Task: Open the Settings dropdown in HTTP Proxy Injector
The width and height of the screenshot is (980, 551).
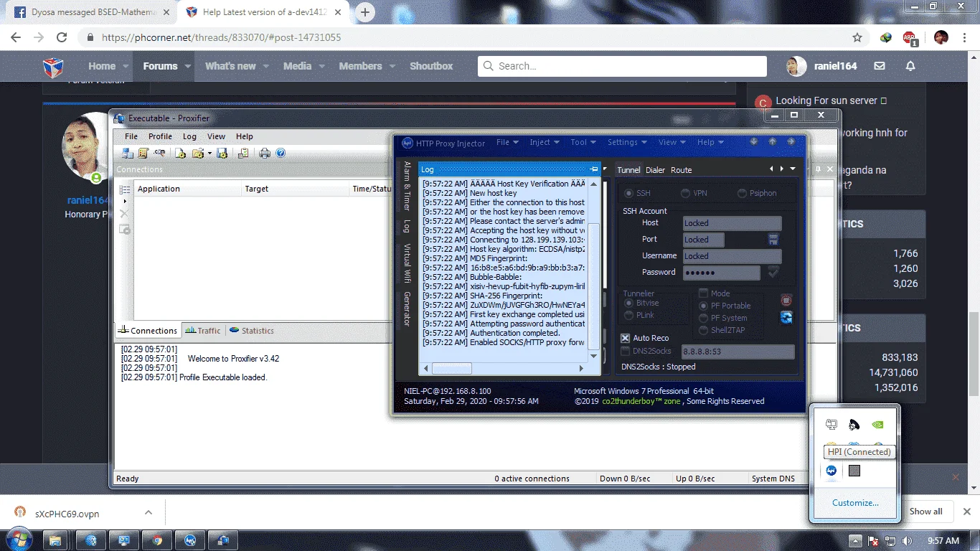Action: click(628, 142)
